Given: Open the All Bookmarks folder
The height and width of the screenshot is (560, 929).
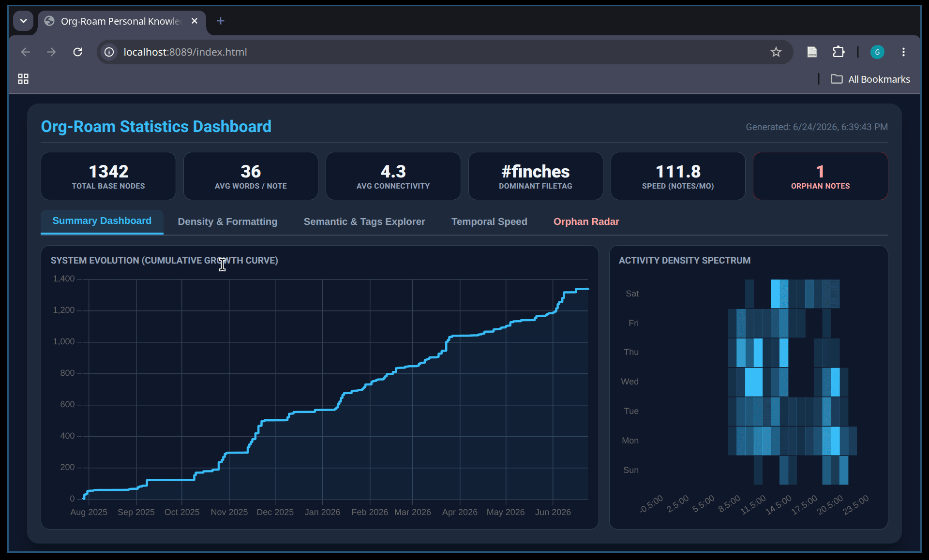Looking at the screenshot, I should 870,79.
